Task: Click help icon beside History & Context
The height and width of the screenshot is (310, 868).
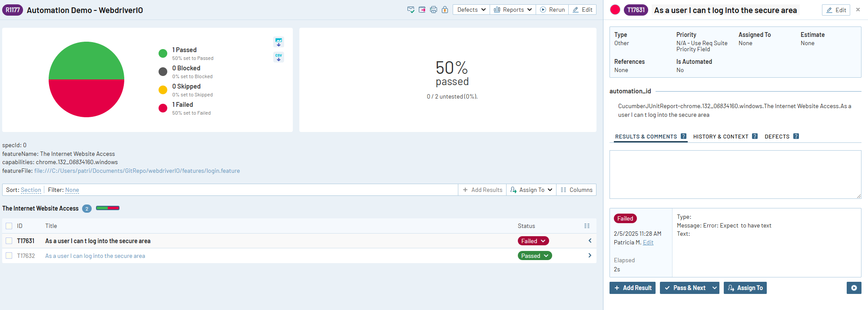Action: (755, 136)
